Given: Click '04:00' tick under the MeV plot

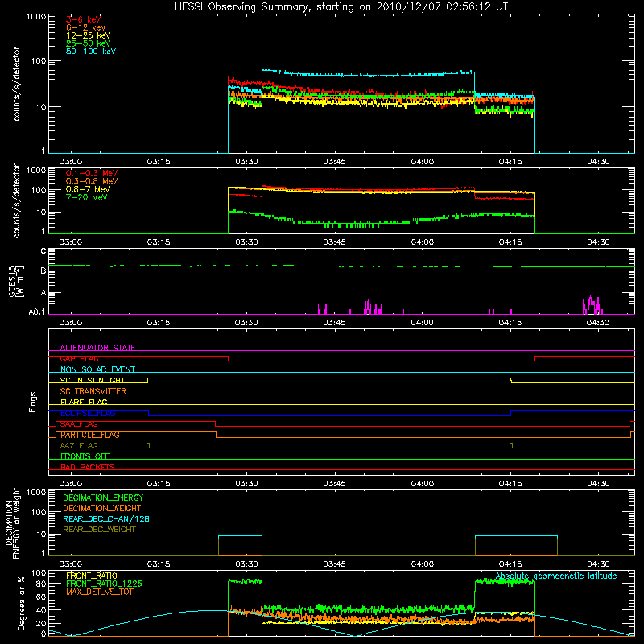Looking at the screenshot, I should click(422, 242).
